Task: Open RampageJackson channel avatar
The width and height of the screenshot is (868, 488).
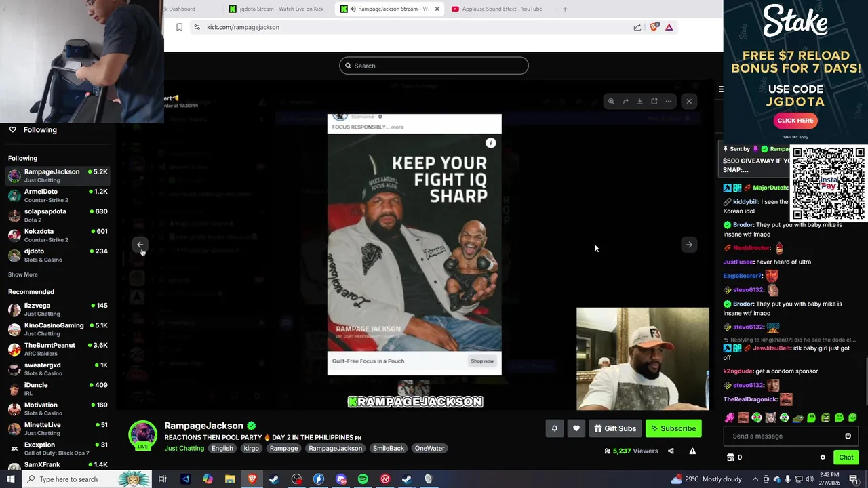Action: [x=143, y=435]
